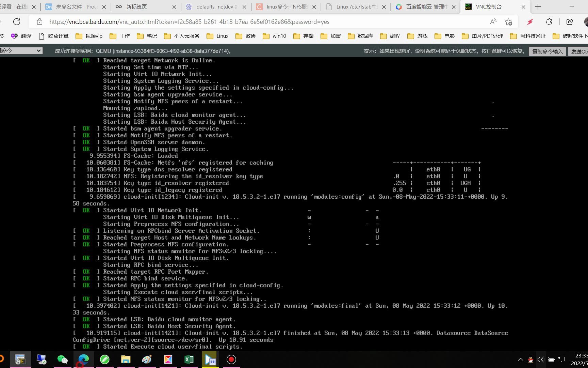The height and width of the screenshot is (368, 588).
Task: Open the 破解软件 bookmark folder
Action: (570, 36)
